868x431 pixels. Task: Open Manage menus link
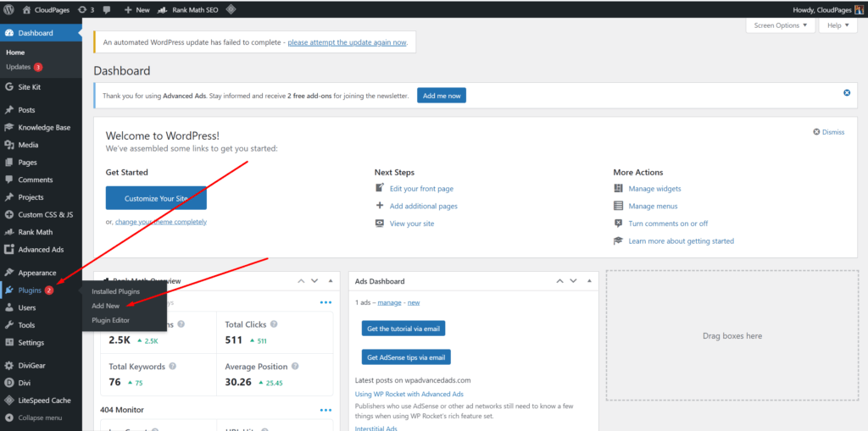pos(653,206)
